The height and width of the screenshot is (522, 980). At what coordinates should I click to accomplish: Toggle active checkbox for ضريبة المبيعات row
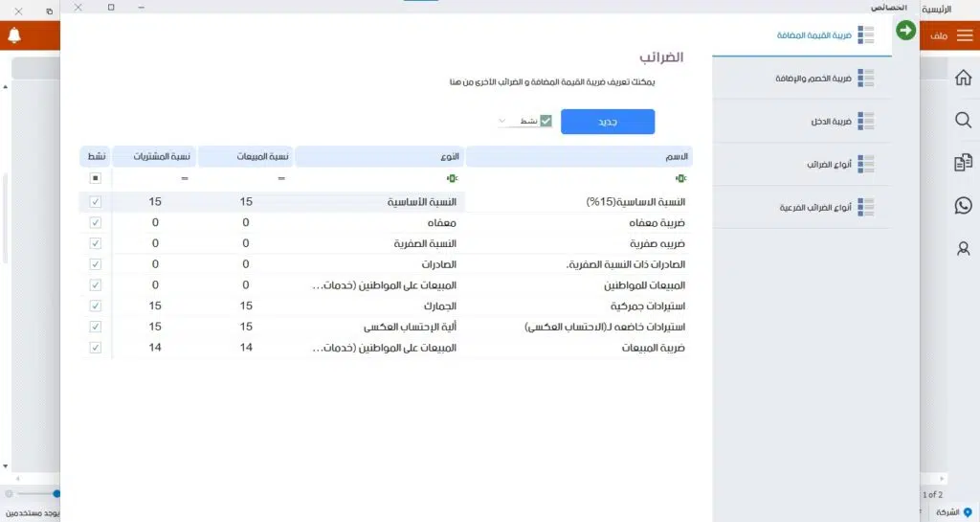pyautogui.click(x=95, y=348)
